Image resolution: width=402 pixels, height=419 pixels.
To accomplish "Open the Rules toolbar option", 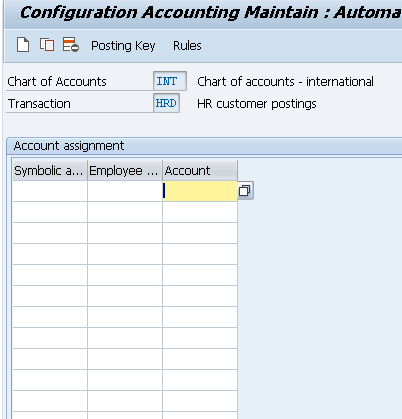I will click(x=187, y=46).
